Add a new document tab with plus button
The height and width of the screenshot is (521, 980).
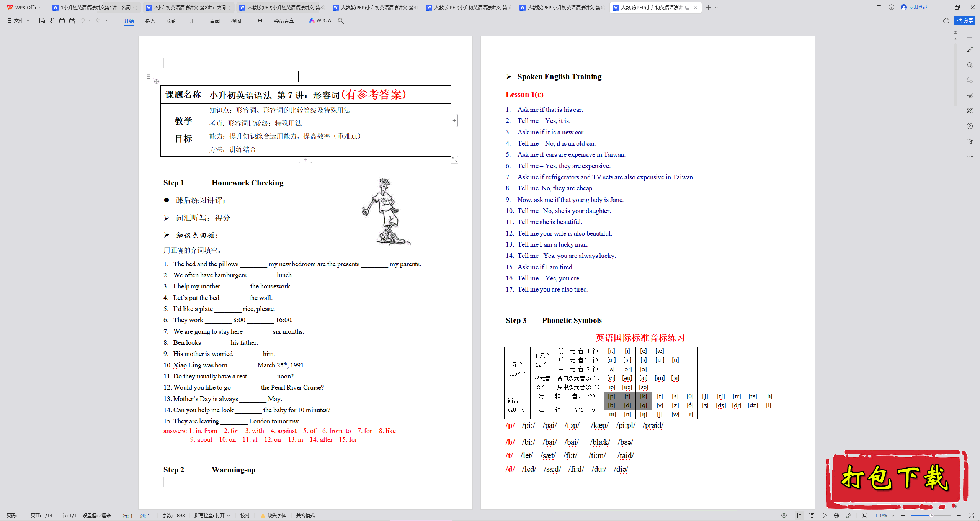[709, 8]
